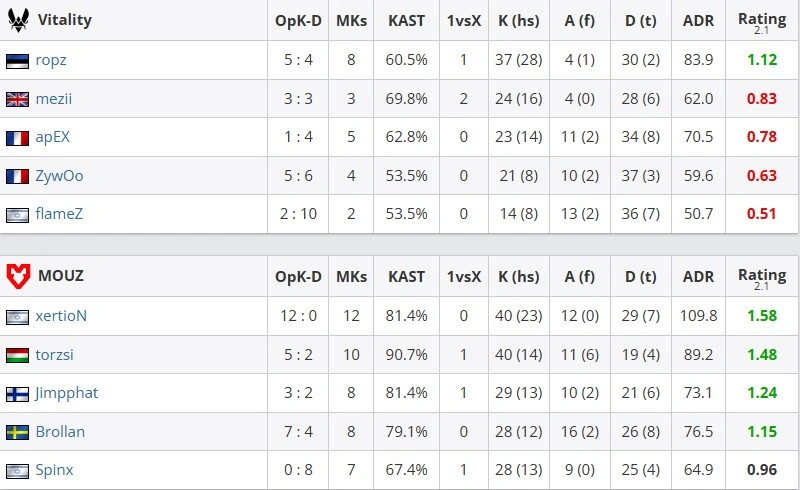Screen dimensions: 800x490
Task: Click the MOUZ team logo icon
Action: pyautogui.click(x=18, y=276)
